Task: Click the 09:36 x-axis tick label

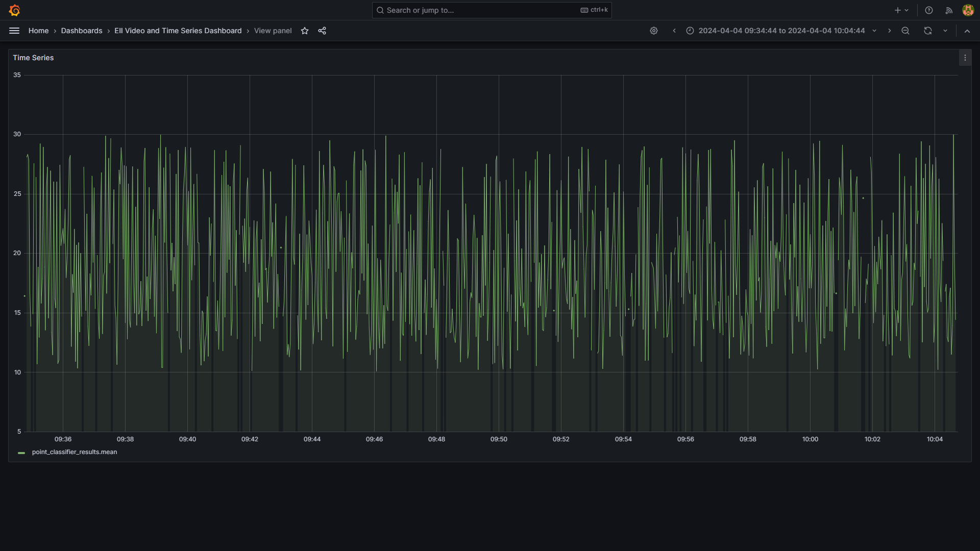Action: click(63, 439)
